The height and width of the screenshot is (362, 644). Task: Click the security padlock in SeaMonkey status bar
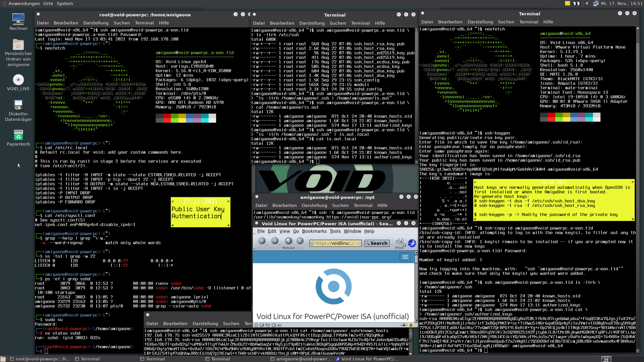pos(411,325)
